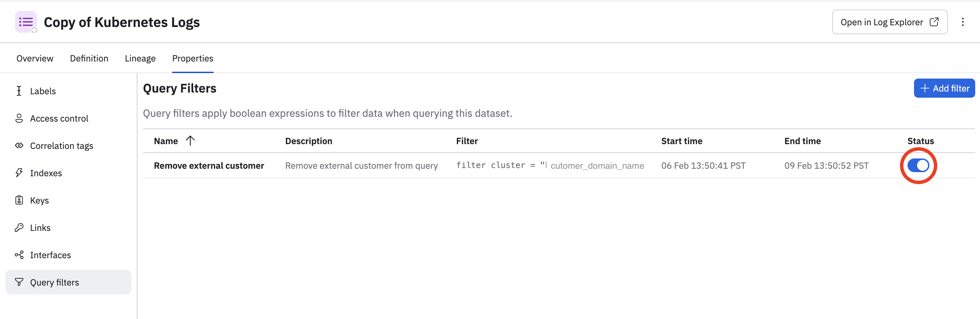Click the Labels text-cursor icon in sidebar
Screen dimensions: 980x319
click(19, 91)
